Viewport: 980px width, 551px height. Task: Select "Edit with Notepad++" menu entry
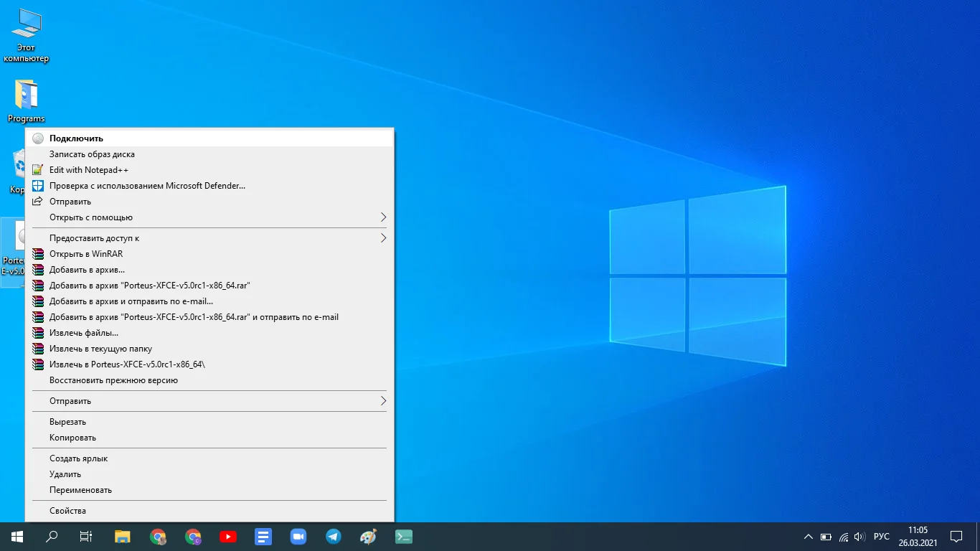[88, 170]
